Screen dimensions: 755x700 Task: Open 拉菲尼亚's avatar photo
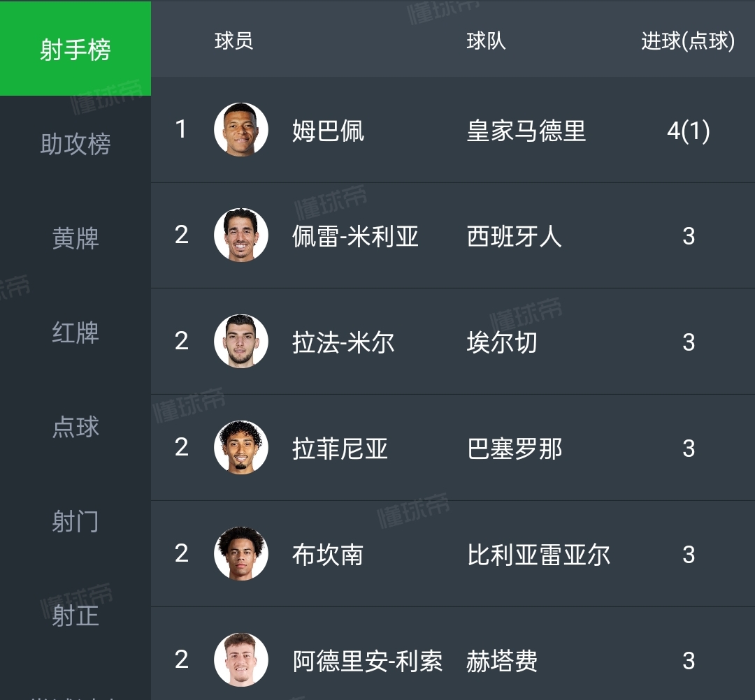click(241, 448)
